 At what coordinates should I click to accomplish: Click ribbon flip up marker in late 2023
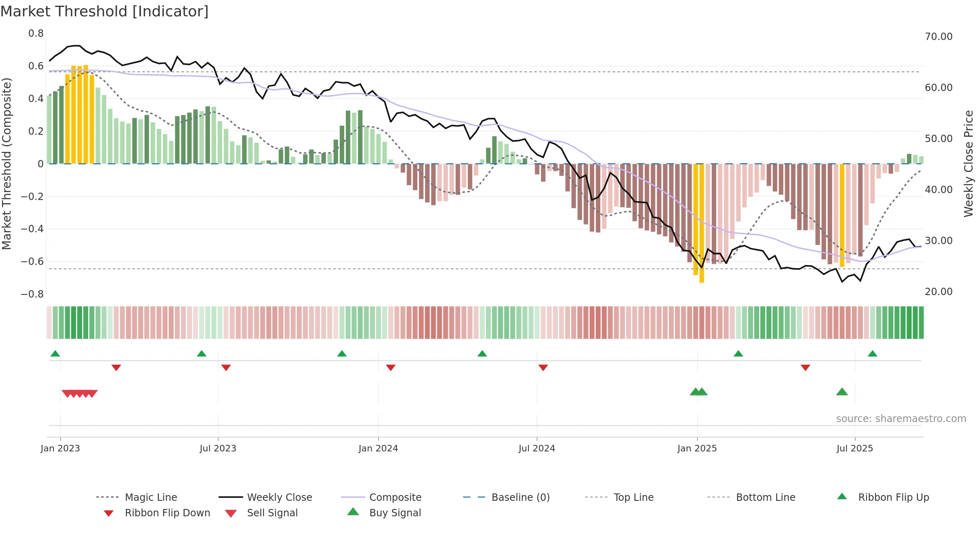(x=342, y=353)
